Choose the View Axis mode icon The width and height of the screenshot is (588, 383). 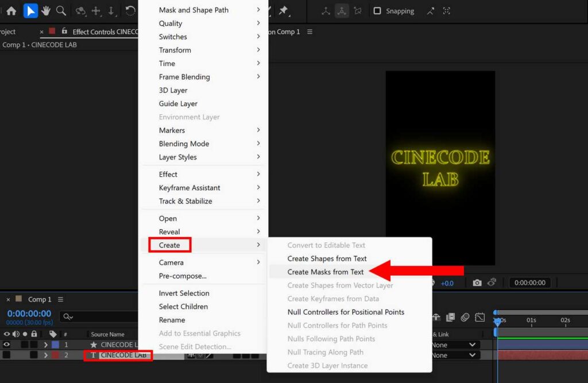pos(358,11)
